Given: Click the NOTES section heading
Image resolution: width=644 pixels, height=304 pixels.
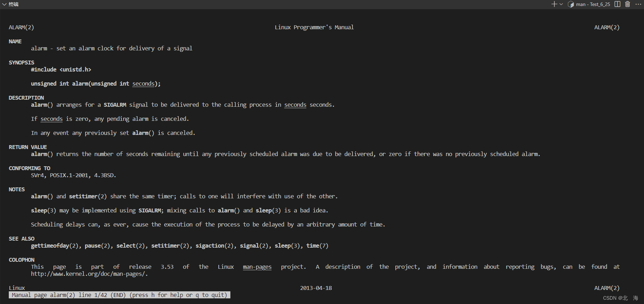Looking at the screenshot, I should [17, 189].
